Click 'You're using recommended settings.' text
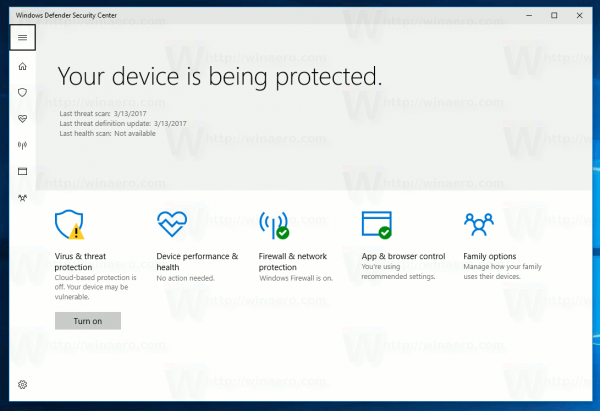The image size is (600, 411). 398,272
